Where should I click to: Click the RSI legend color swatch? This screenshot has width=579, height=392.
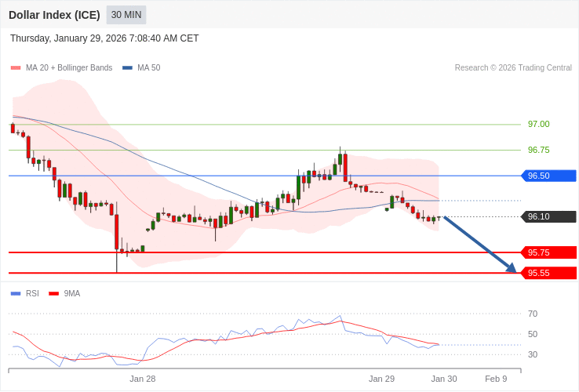tap(16, 294)
